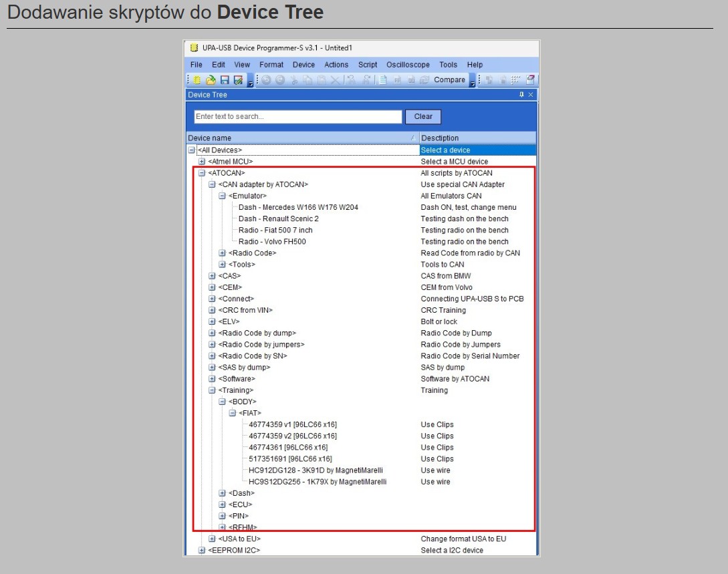The height and width of the screenshot is (574, 728).
Task: Open the Script menu
Action: [x=368, y=65]
